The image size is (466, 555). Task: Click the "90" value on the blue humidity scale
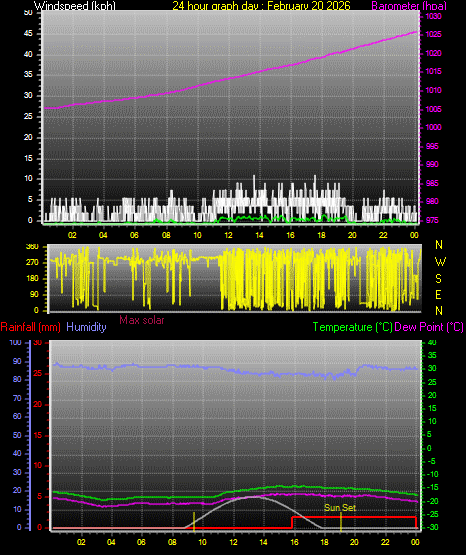(x=17, y=361)
